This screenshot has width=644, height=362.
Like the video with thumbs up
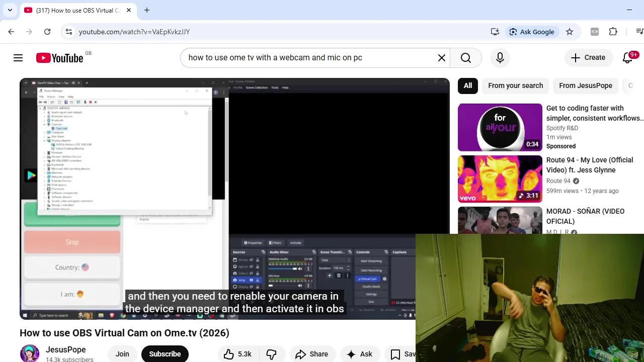click(x=237, y=354)
